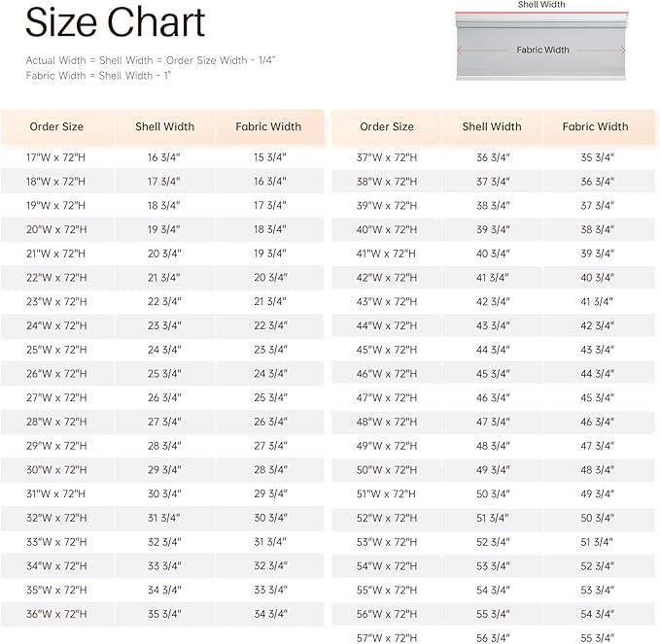
Task: Click the Actual Width formula text line
Action: (151, 60)
